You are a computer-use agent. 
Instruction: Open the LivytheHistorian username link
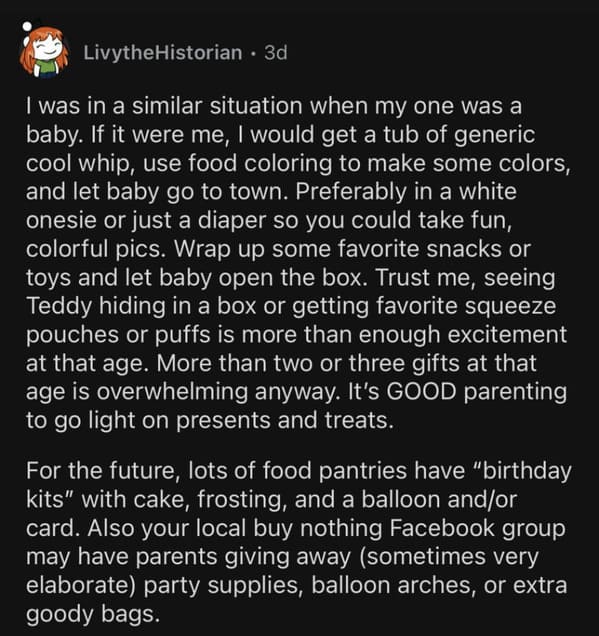163,53
